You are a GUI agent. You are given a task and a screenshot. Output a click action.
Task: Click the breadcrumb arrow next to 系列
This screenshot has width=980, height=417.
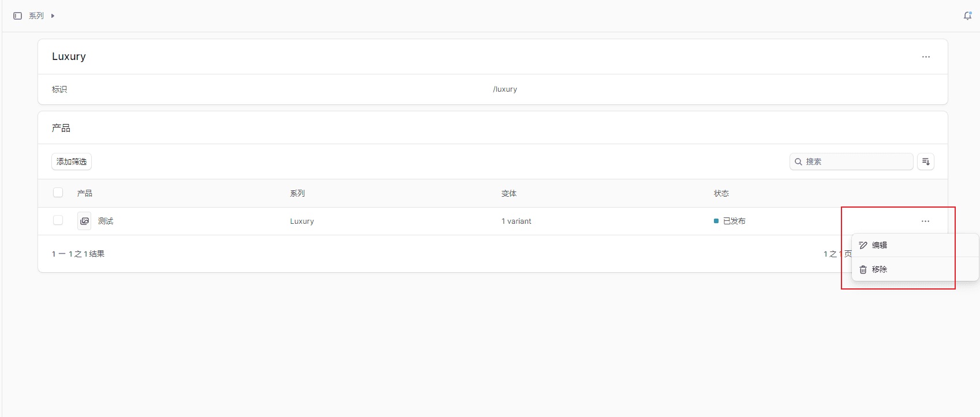click(x=53, y=16)
